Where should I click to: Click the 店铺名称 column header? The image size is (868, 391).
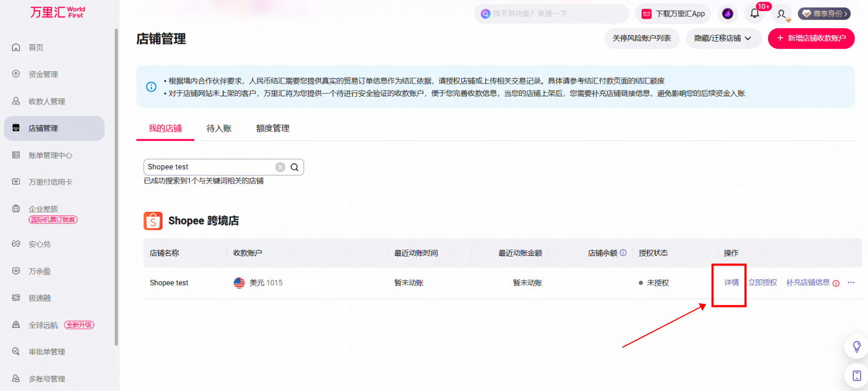[164, 253]
